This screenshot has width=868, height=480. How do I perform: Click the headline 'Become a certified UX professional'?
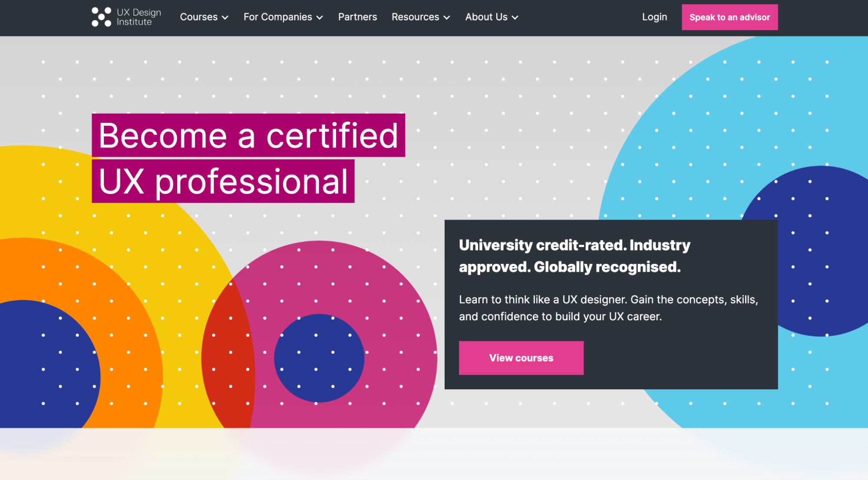pyautogui.click(x=248, y=158)
